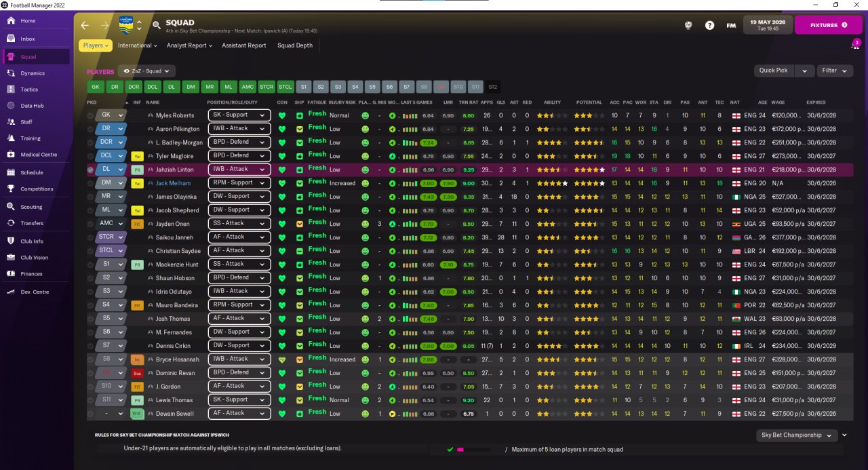Toggle picked checkbox for L. Badley-Morgan

(x=91, y=142)
